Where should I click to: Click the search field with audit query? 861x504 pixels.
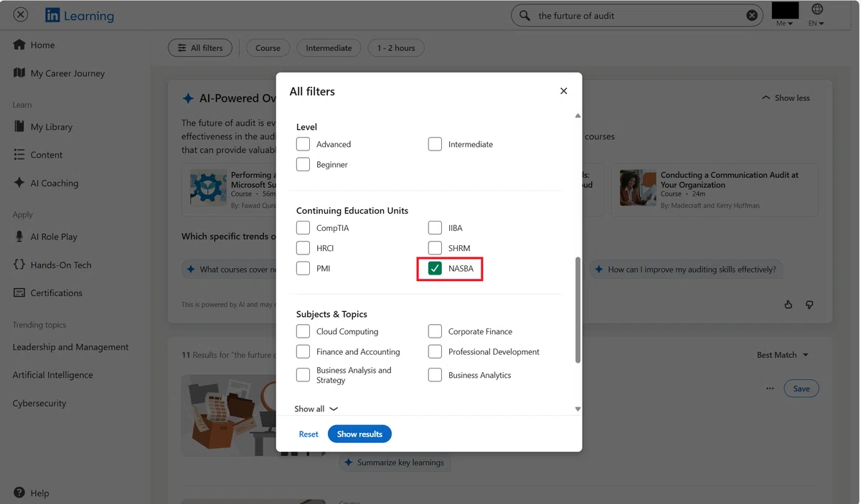637,15
